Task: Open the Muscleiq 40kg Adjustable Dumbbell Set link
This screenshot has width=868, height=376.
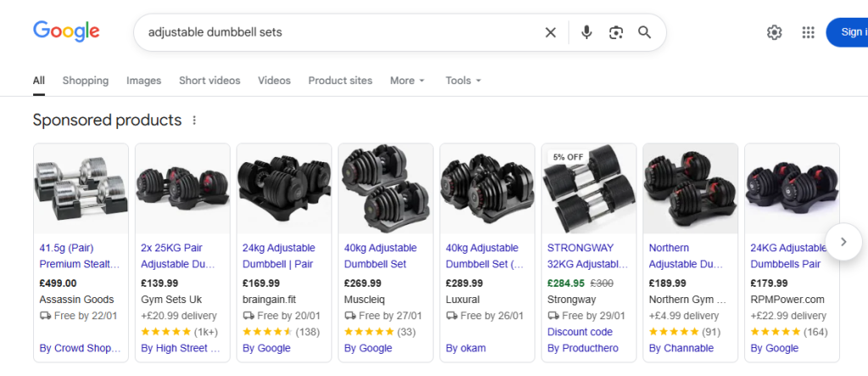Action: [381, 255]
